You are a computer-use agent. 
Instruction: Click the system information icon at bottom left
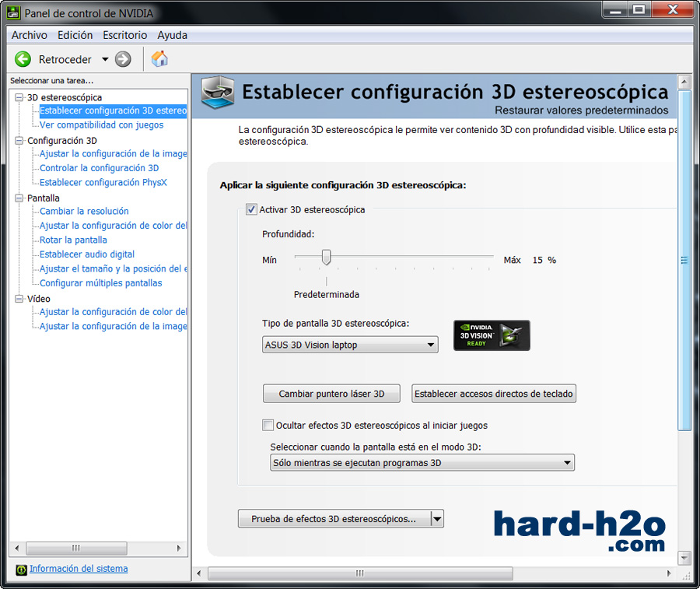[21, 570]
